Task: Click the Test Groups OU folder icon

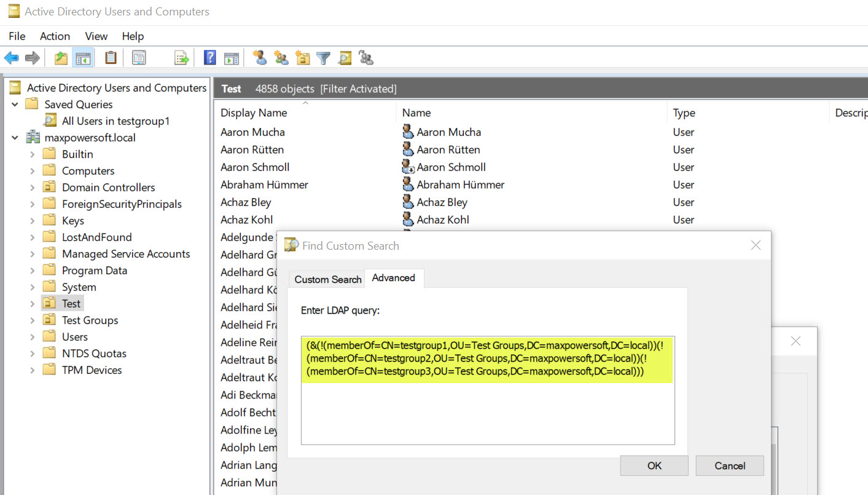Action: pyautogui.click(x=50, y=320)
